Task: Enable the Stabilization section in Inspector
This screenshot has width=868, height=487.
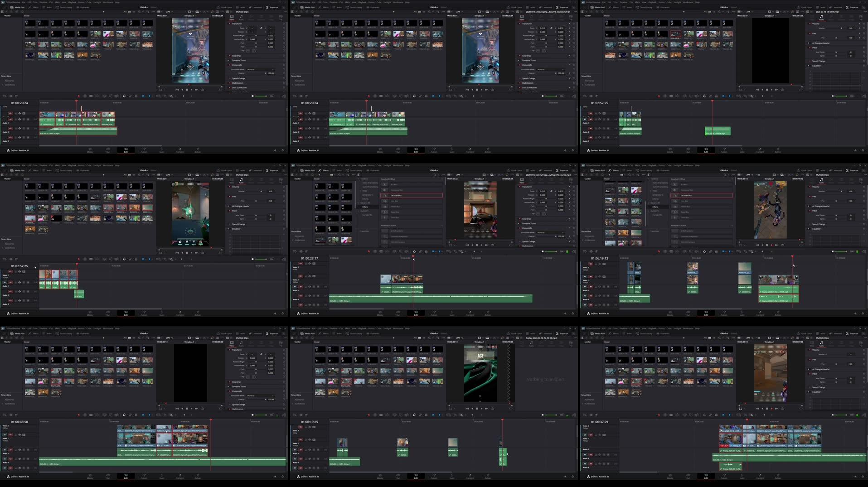Action: 229,83
